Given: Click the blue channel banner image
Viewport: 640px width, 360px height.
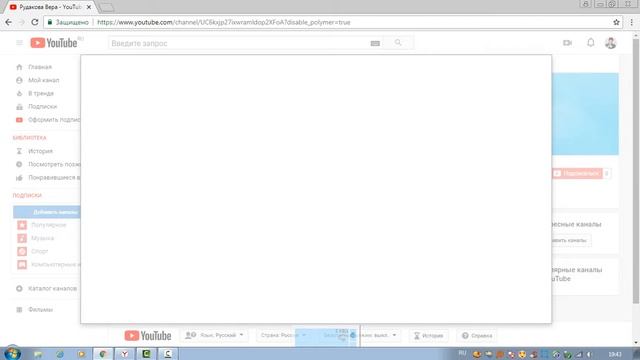Looking at the screenshot, I should (585, 114).
